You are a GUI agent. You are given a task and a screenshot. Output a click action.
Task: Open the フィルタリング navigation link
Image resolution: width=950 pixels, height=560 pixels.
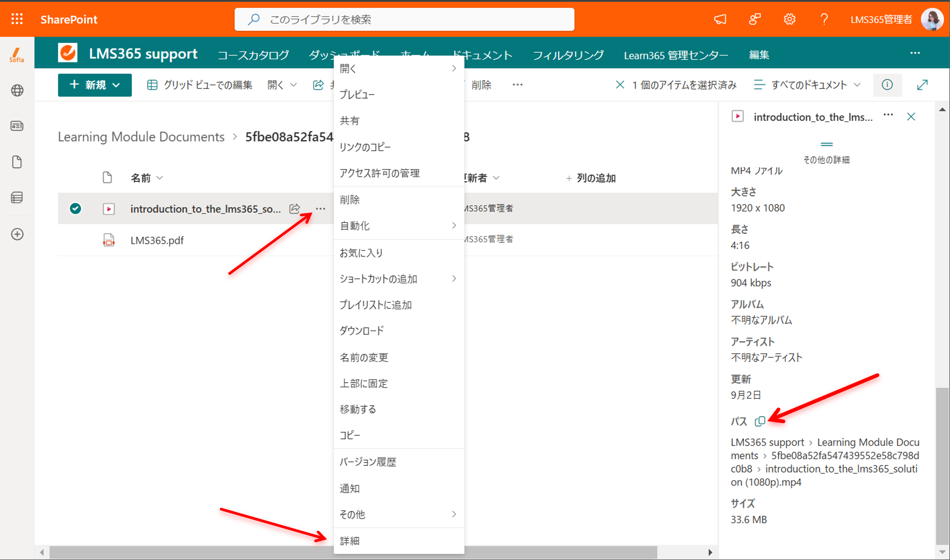point(568,55)
